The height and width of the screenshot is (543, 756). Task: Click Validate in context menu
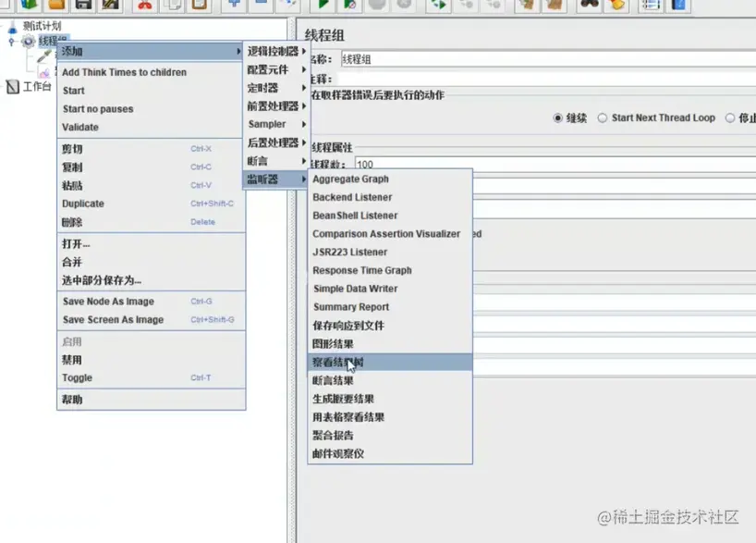(x=151, y=128)
